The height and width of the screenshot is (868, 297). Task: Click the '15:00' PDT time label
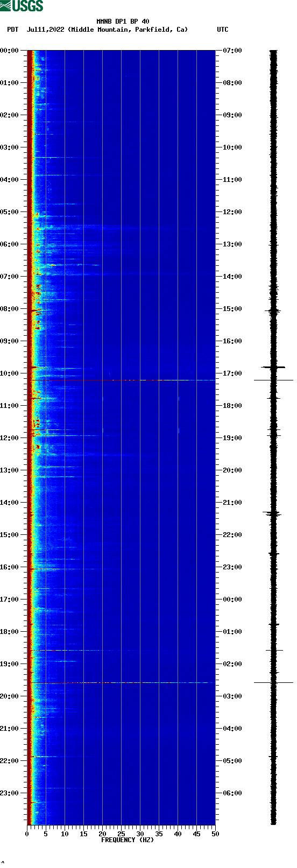click(x=10, y=535)
